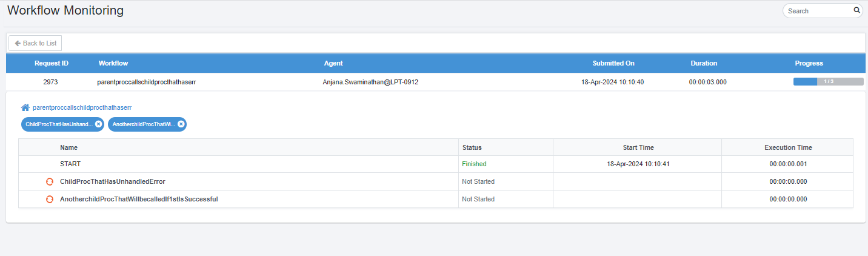Sort by Submitted On column header
The image size is (868, 256).
coord(613,63)
